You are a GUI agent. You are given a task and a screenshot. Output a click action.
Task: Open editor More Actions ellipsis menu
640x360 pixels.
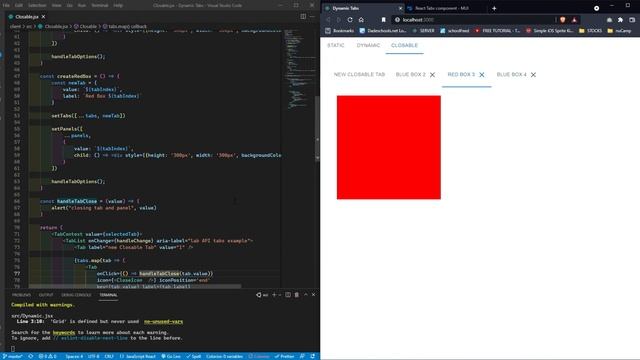click(312, 17)
